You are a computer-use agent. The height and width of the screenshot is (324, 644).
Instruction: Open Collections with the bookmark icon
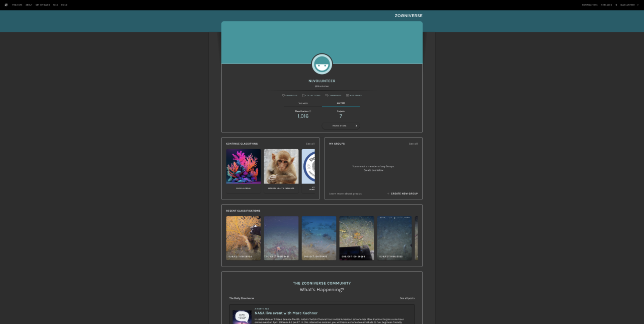point(311,95)
